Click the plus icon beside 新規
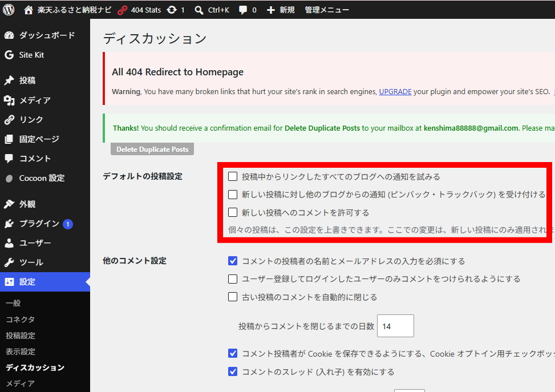Image resolution: width=555 pixels, height=392 pixels. tap(271, 10)
